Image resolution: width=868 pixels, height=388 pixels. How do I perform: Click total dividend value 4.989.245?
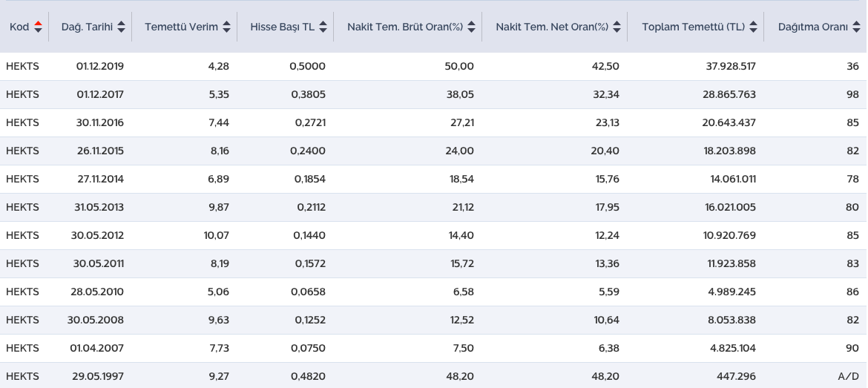click(731, 292)
